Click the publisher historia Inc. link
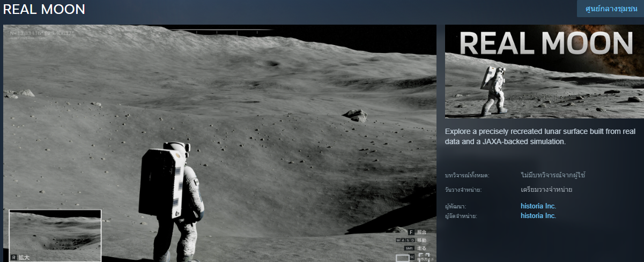This screenshot has width=644, height=262. click(x=538, y=216)
